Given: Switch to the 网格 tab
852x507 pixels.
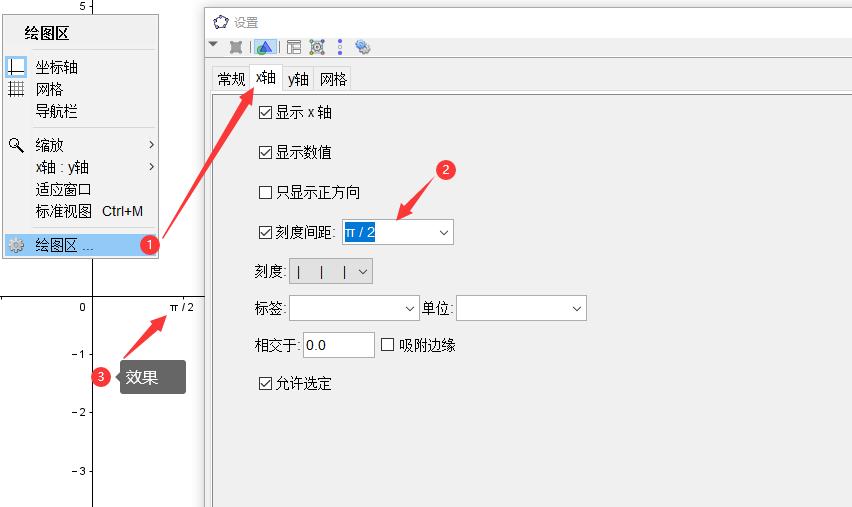Looking at the screenshot, I should (333, 79).
